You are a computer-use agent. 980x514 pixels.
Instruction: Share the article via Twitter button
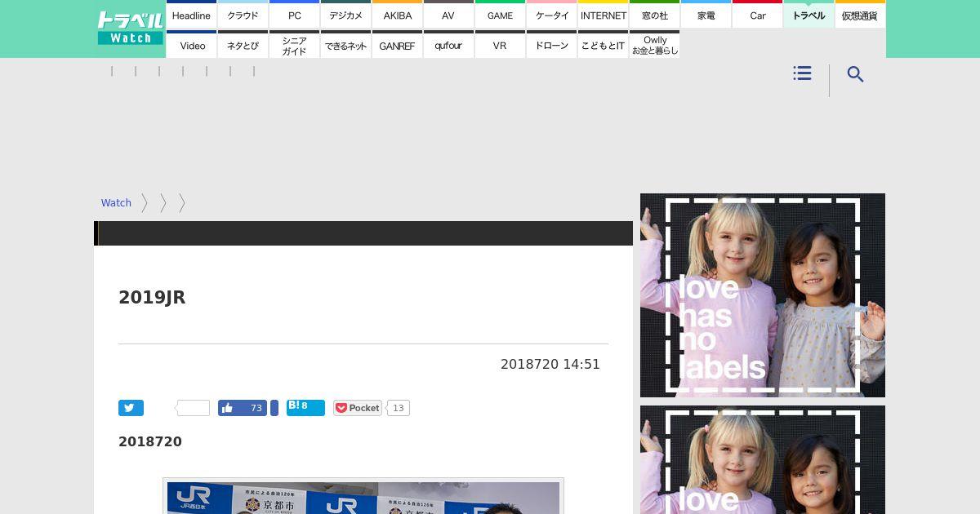[131, 408]
